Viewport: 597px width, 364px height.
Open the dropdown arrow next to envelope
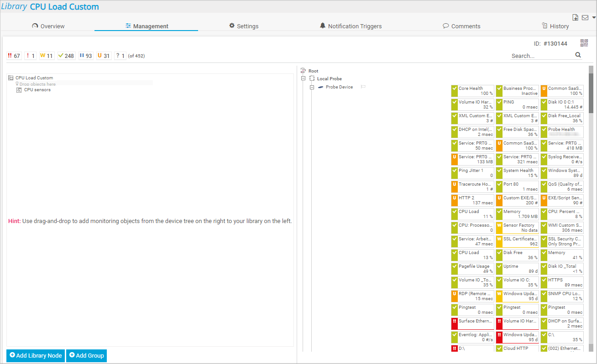(x=594, y=18)
